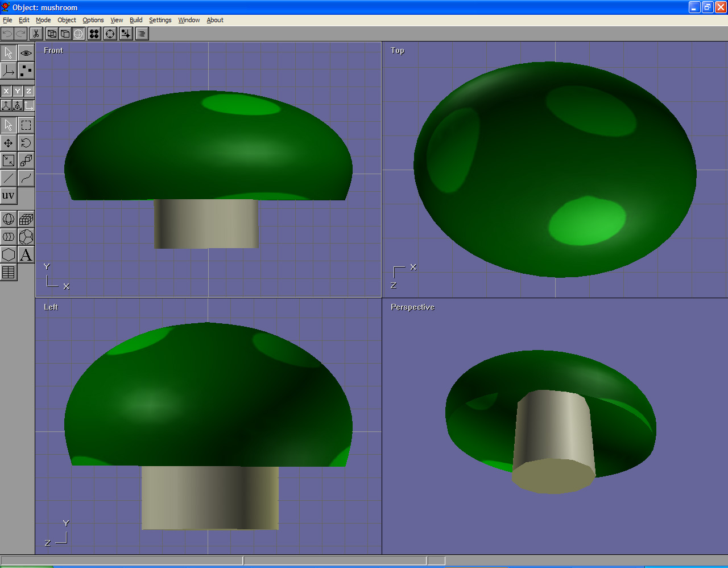Choose the Text tool with the letter A
Image resolution: width=728 pixels, height=568 pixels.
26,254
